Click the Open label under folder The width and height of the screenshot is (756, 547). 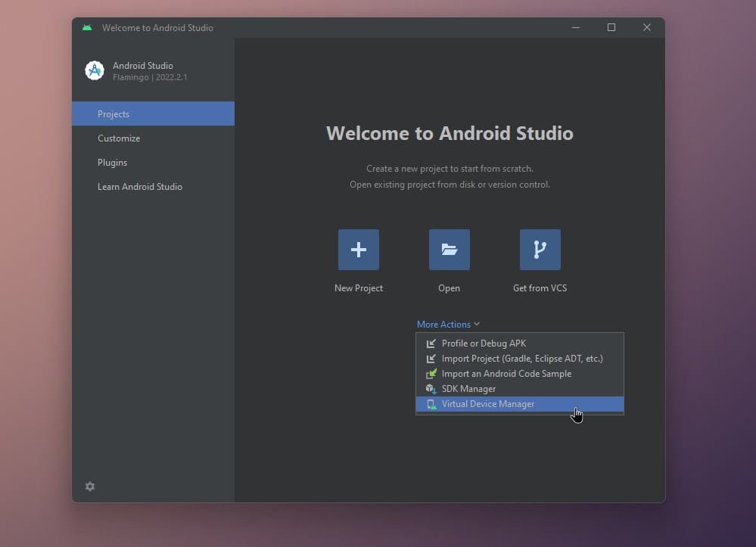449,288
